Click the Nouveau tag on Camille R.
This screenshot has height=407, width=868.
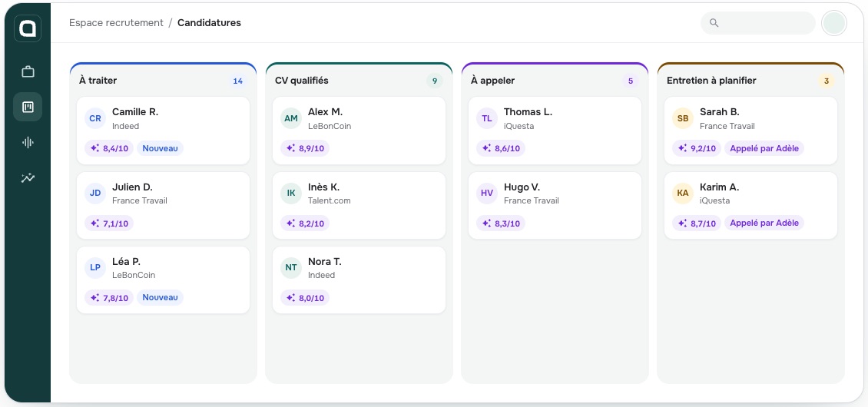coord(160,148)
